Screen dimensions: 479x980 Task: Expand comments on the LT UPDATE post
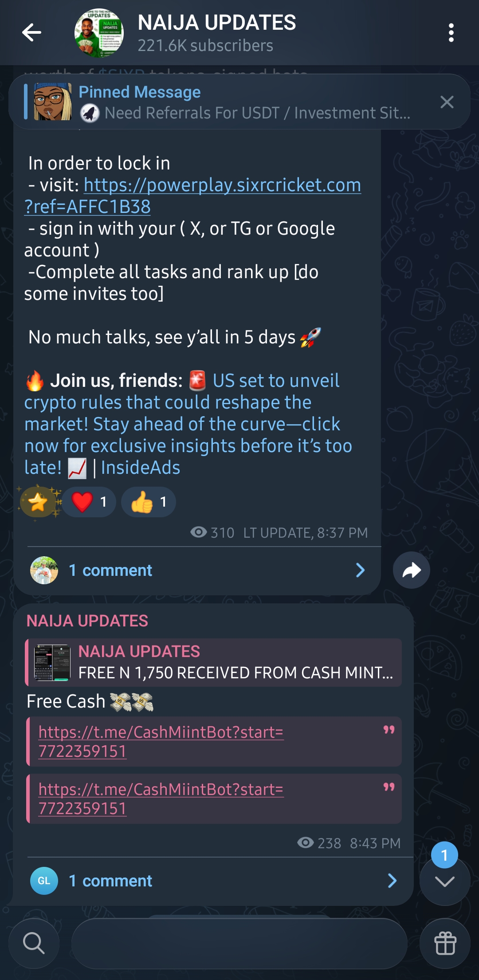point(197,570)
